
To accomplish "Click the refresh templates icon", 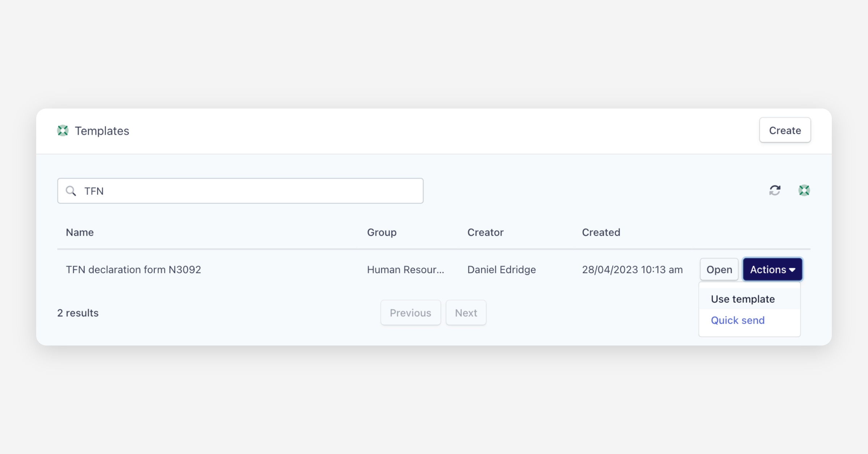I will pyautogui.click(x=775, y=190).
